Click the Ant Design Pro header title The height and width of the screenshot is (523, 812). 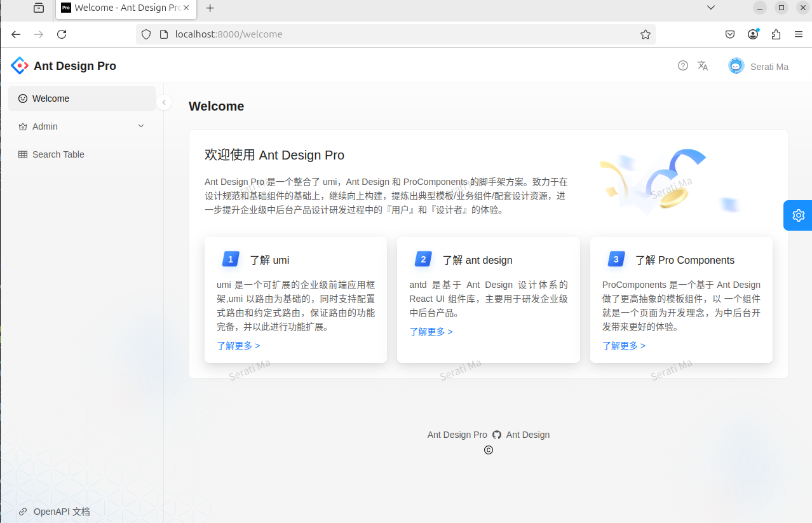point(75,66)
